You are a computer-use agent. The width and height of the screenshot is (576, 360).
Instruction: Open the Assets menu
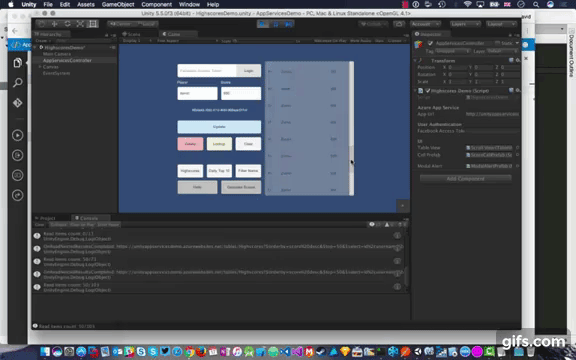click(86, 4)
